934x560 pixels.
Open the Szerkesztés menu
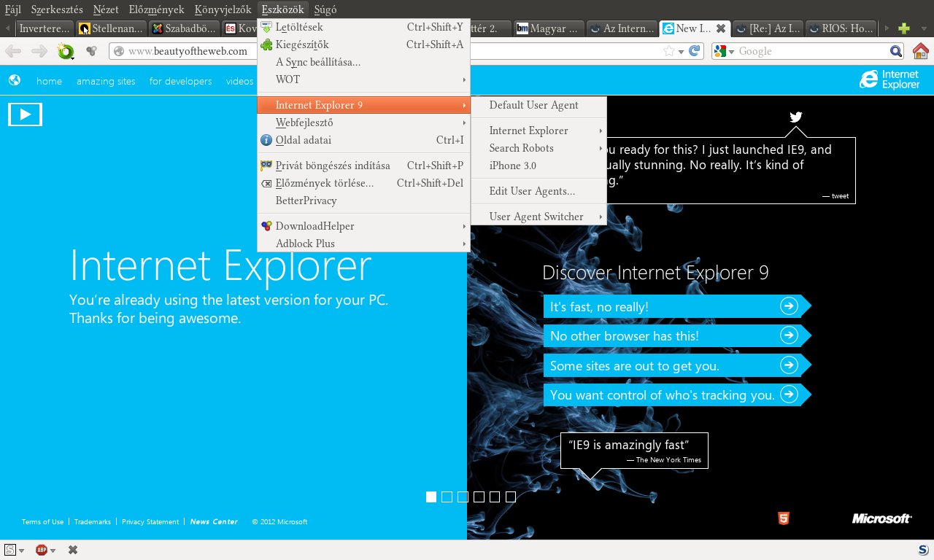click(x=57, y=9)
